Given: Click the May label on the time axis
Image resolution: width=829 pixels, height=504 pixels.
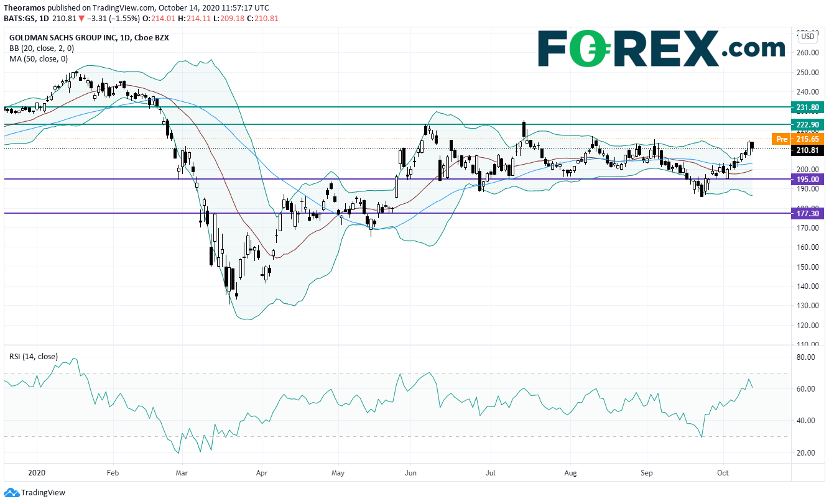Looking at the screenshot, I should tap(338, 472).
